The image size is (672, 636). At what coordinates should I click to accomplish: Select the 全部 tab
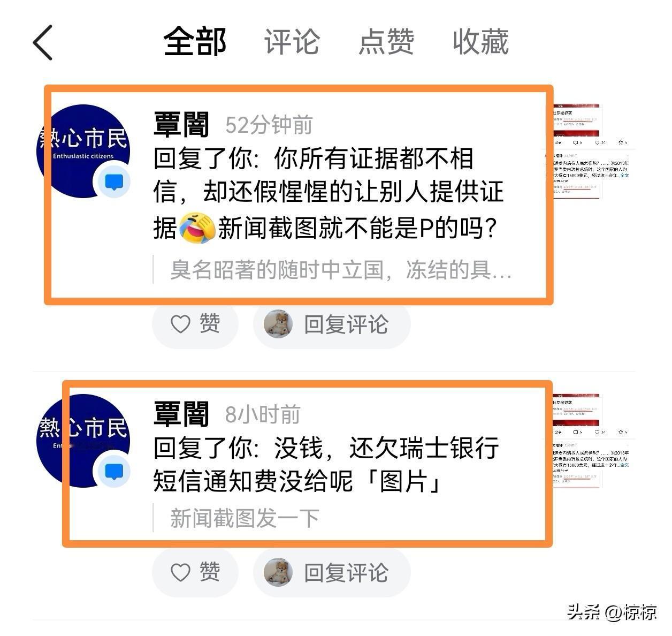(195, 42)
